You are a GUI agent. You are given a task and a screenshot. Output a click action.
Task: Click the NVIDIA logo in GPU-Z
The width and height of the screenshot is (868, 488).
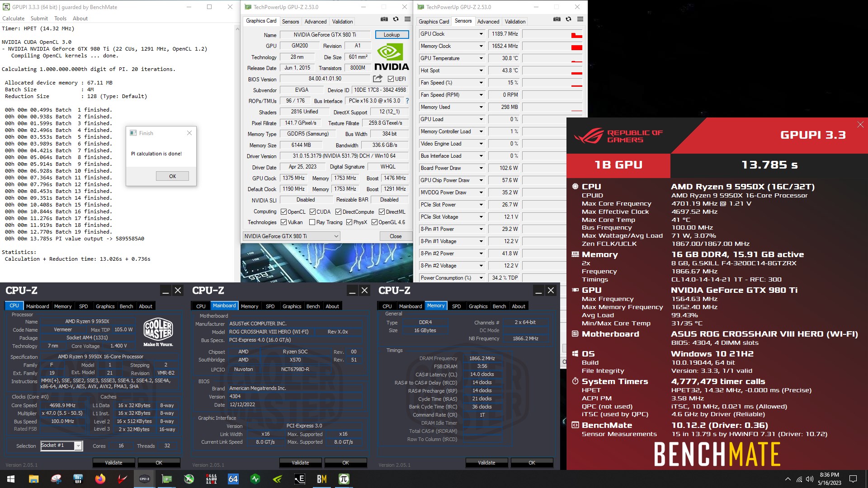click(391, 56)
